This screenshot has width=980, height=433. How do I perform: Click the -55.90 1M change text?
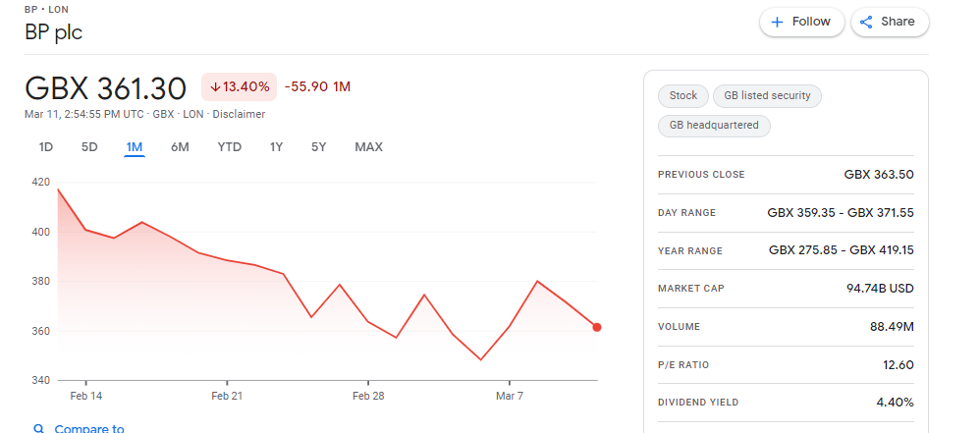point(317,86)
